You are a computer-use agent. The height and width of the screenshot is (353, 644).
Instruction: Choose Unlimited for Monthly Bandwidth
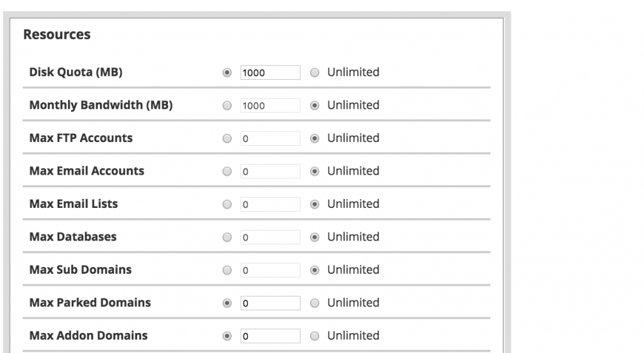point(315,106)
